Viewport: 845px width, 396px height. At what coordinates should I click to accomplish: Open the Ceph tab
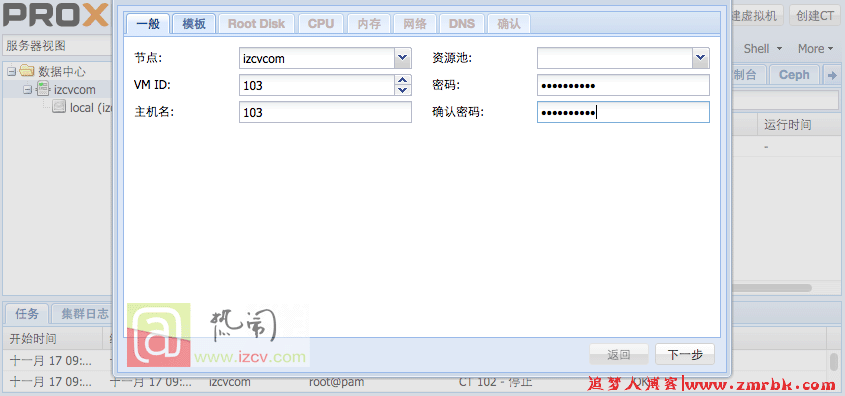[x=794, y=75]
